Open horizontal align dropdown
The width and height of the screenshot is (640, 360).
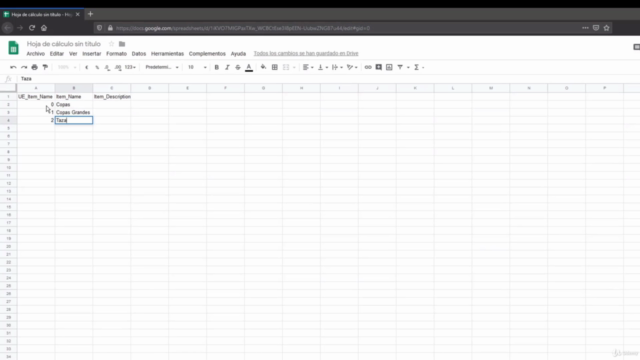click(x=308, y=67)
